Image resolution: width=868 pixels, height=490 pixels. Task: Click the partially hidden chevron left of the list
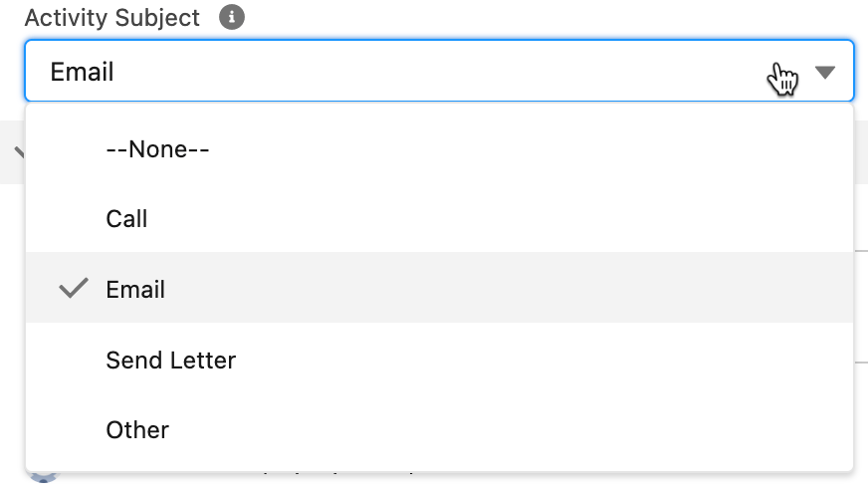18,150
